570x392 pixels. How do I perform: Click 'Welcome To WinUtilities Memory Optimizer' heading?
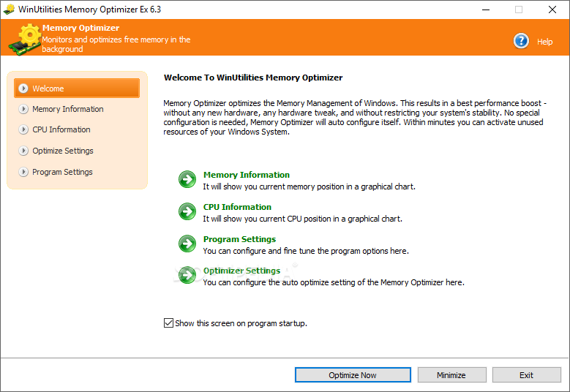(x=253, y=78)
